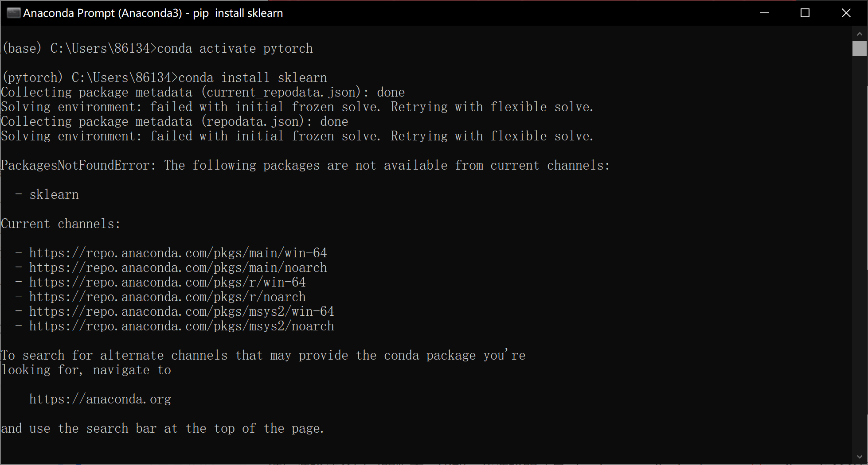Click the pkgs/msys2/noarch channel URL
868x465 pixels.
pyautogui.click(x=181, y=326)
